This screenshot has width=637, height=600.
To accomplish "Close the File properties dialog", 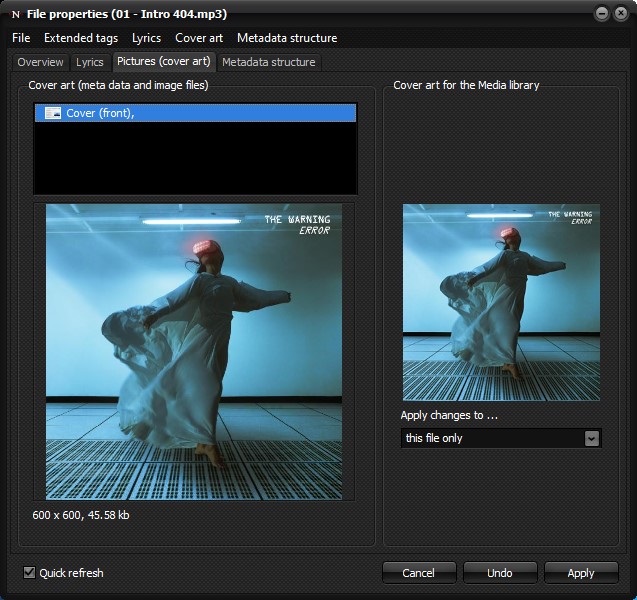I will 621,13.
